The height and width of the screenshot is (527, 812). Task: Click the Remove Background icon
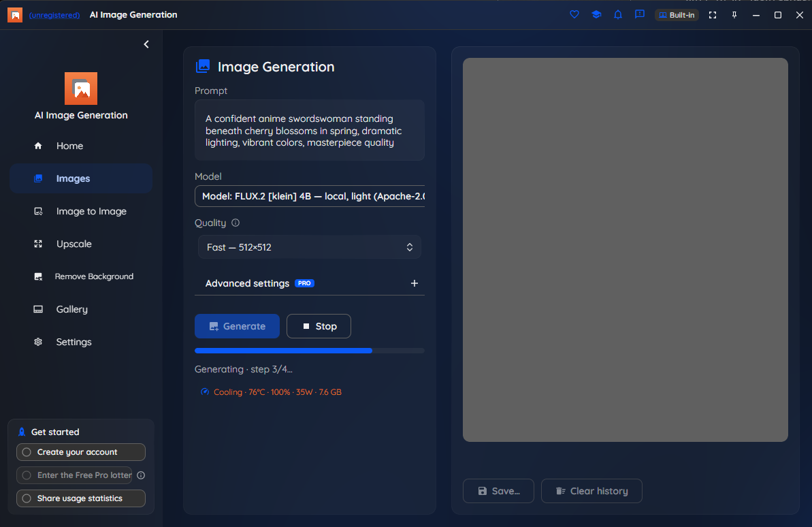(38, 276)
